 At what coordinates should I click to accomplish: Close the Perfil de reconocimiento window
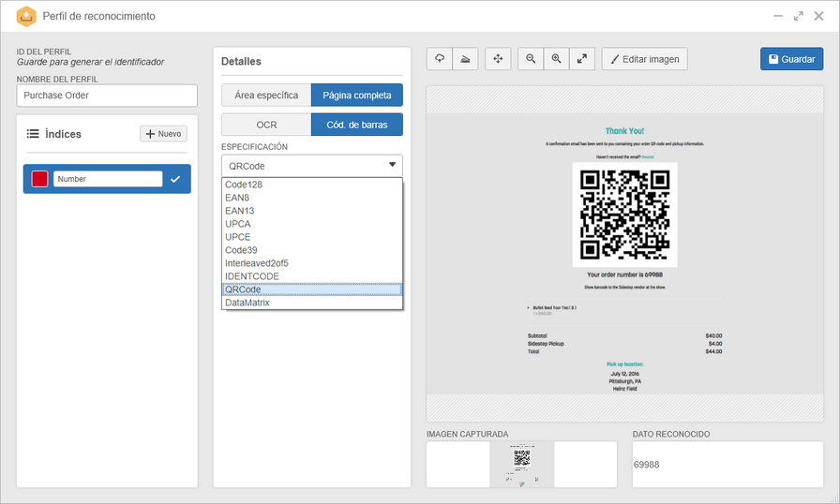(818, 16)
